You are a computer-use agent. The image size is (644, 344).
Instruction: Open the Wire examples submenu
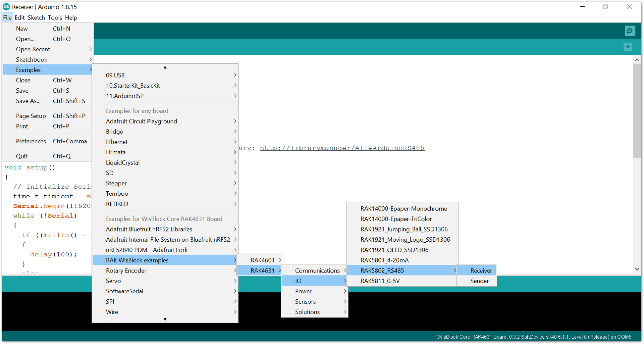[x=165, y=312]
